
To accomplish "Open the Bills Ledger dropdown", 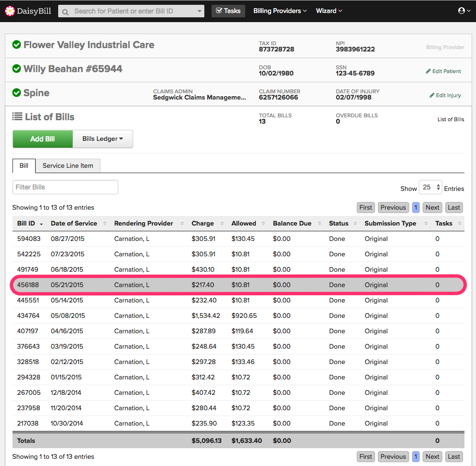I will 102,139.
